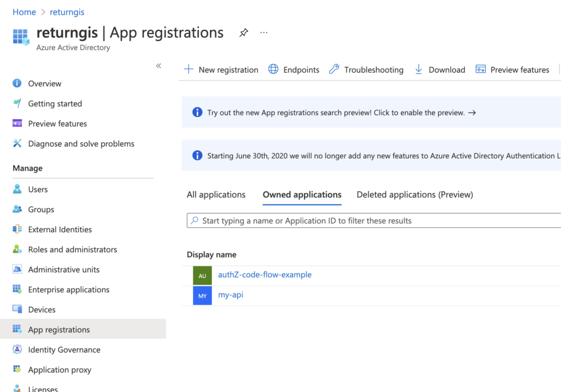
Task: Click the Groups icon in sidebar
Action: click(17, 209)
